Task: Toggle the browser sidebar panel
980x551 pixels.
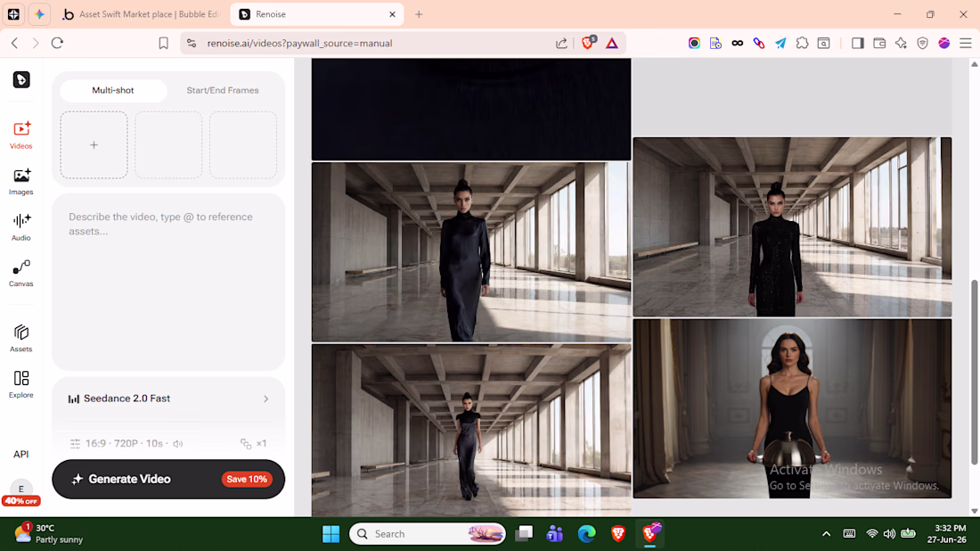Action: (x=857, y=43)
